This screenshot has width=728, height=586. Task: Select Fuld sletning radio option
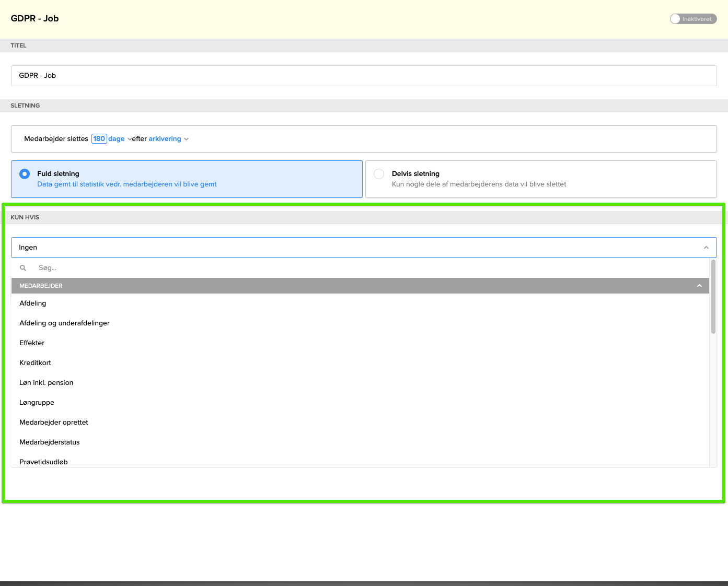(25, 174)
